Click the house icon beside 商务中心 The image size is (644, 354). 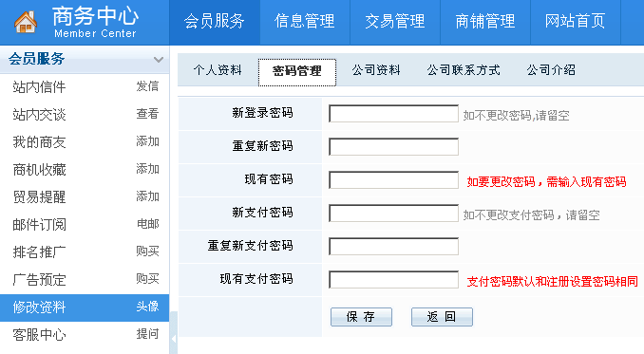coord(26,22)
